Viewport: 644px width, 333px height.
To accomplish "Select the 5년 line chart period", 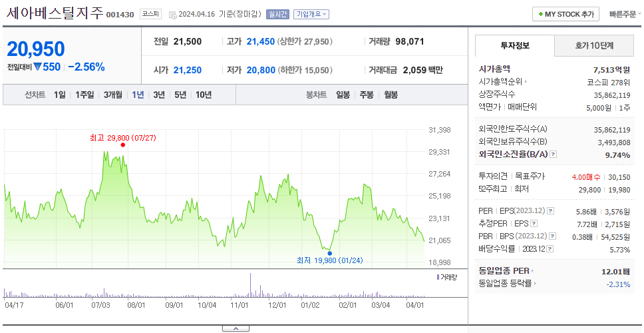I will (x=180, y=95).
